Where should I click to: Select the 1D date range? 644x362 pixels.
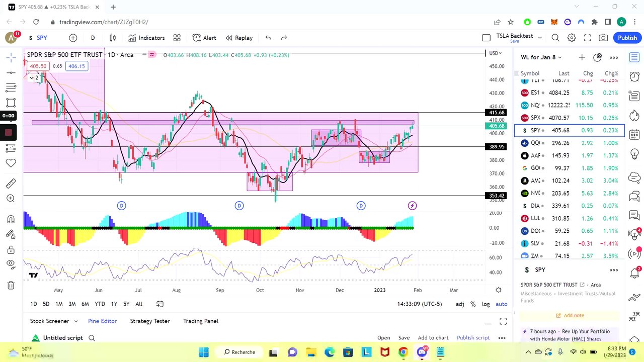[x=34, y=304]
